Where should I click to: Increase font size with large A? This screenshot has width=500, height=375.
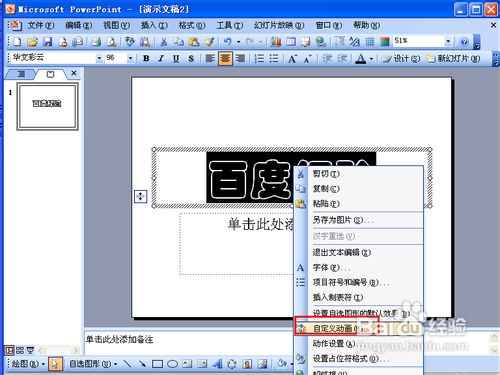point(292,59)
